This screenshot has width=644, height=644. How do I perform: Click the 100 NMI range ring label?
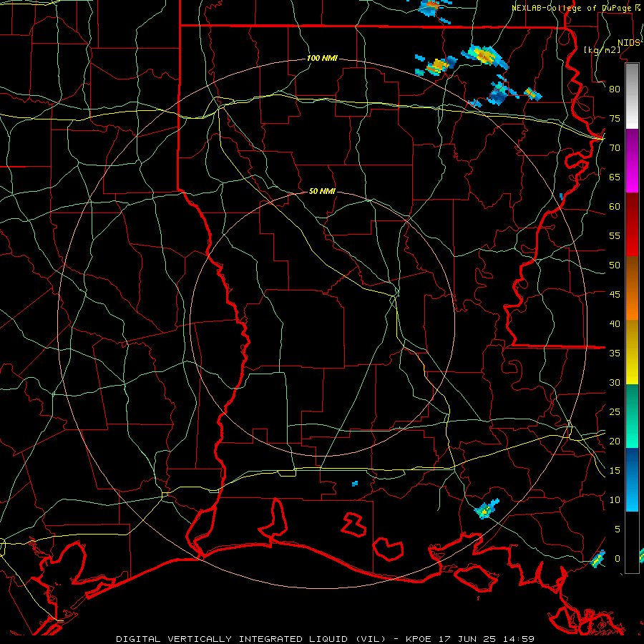(x=322, y=59)
